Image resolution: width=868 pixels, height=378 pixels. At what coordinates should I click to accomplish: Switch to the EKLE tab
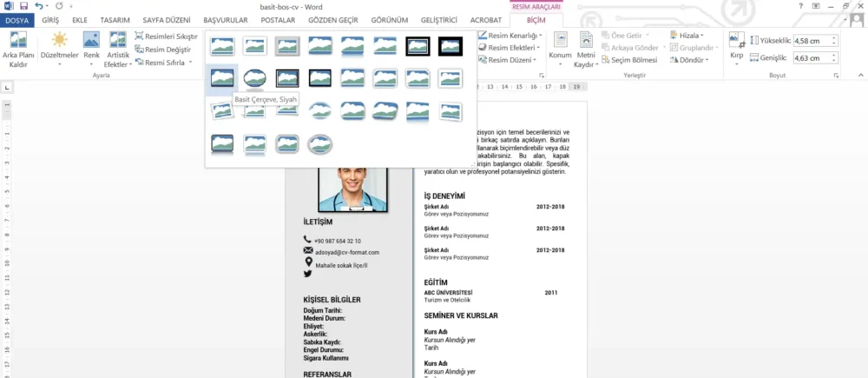click(80, 20)
